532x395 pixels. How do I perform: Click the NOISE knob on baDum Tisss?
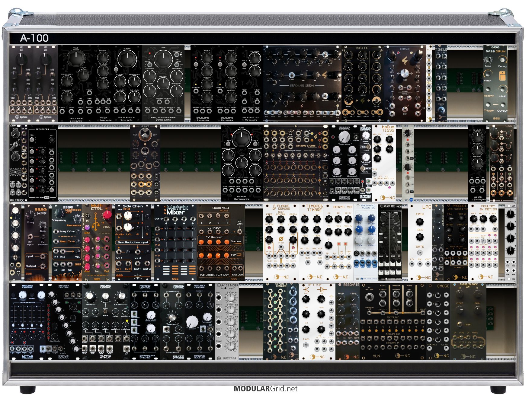click(x=389, y=139)
